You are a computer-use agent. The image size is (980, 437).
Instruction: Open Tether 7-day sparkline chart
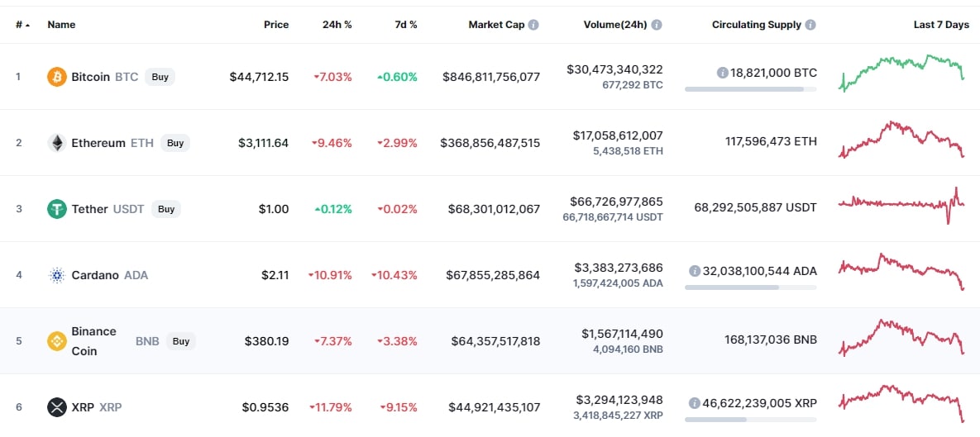point(901,205)
